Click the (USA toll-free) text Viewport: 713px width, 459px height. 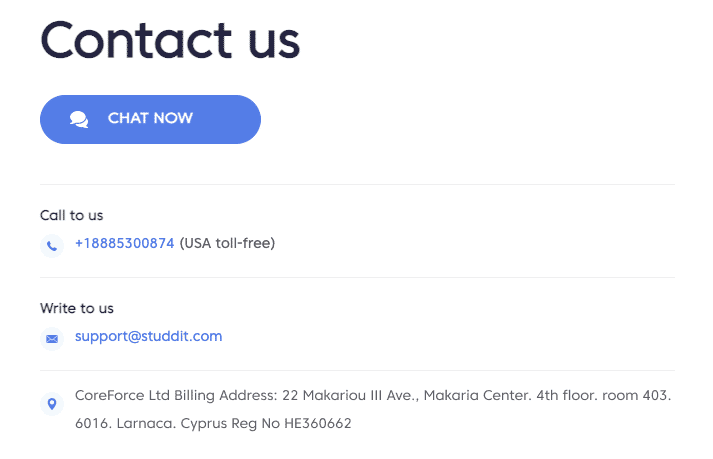coord(227,243)
